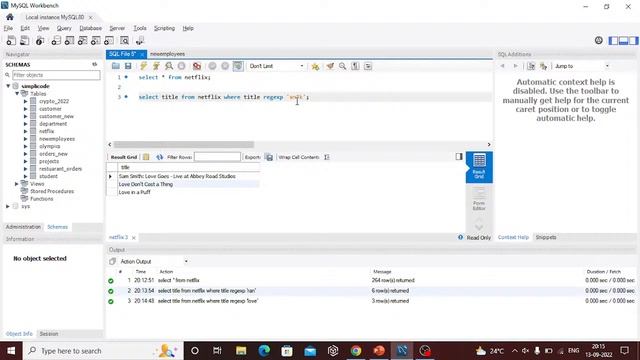Reconnect to DBMS from the main toolbar
640x360 pixels.
140,40
